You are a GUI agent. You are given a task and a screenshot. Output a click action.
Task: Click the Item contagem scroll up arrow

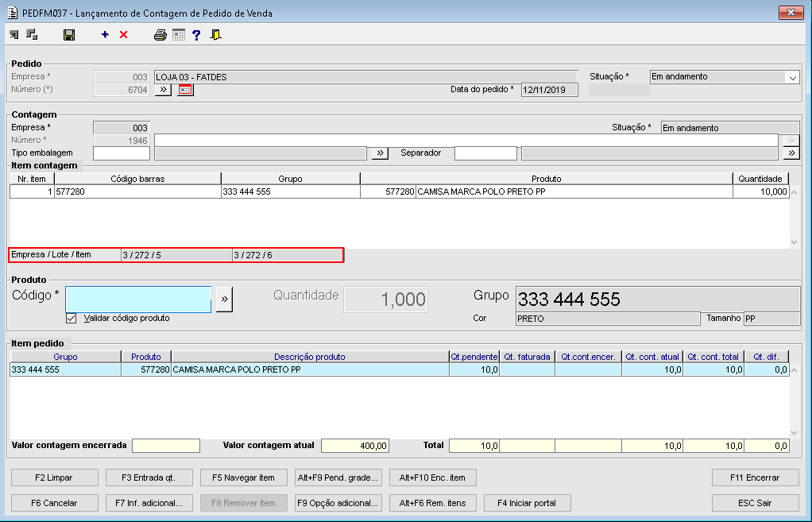795,192
